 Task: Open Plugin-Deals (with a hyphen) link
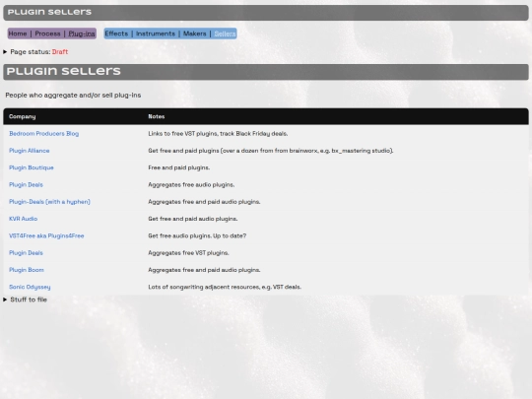tap(49, 202)
